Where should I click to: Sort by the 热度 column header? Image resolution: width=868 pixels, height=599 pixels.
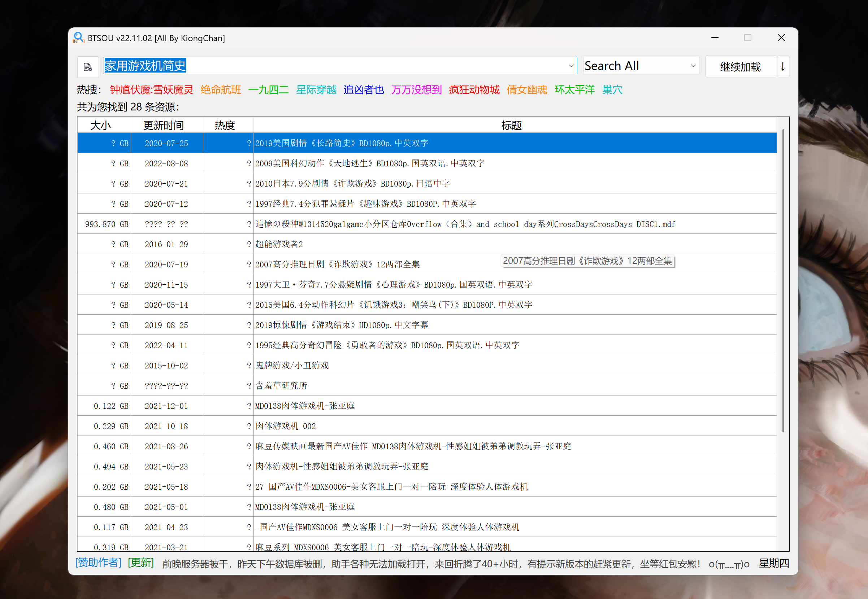(228, 125)
